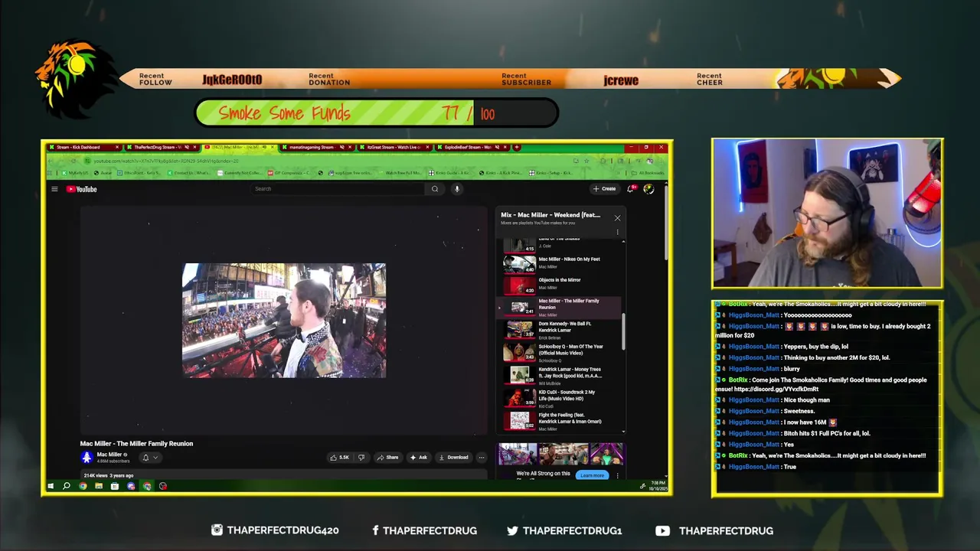
Task: Click the Learn more ad button
Action: point(592,475)
